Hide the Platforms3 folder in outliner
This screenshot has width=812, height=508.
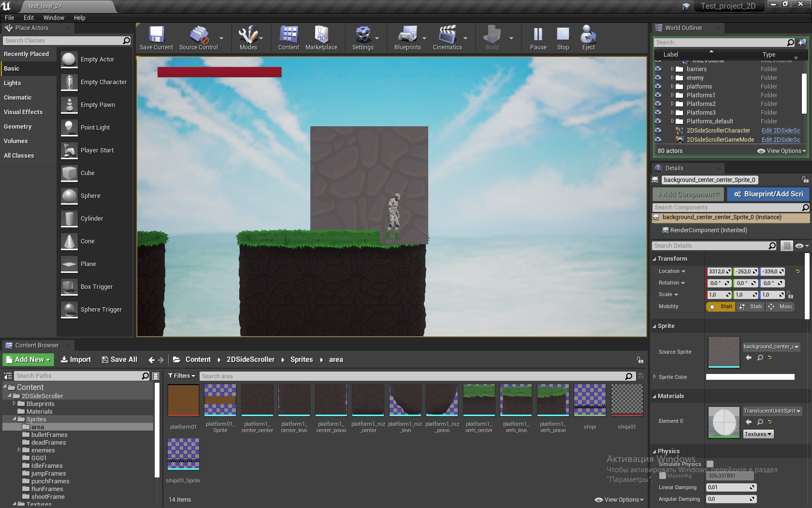pos(658,113)
